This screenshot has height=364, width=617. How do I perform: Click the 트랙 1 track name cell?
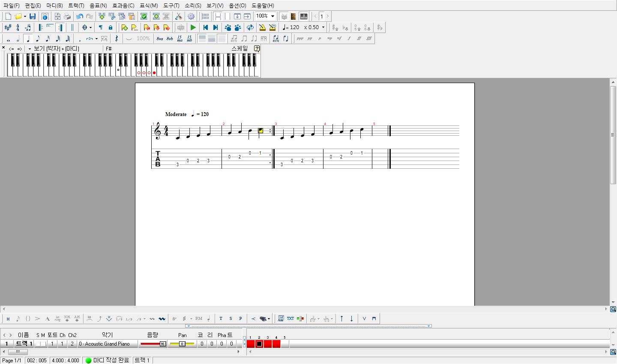(x=24, y=344)
